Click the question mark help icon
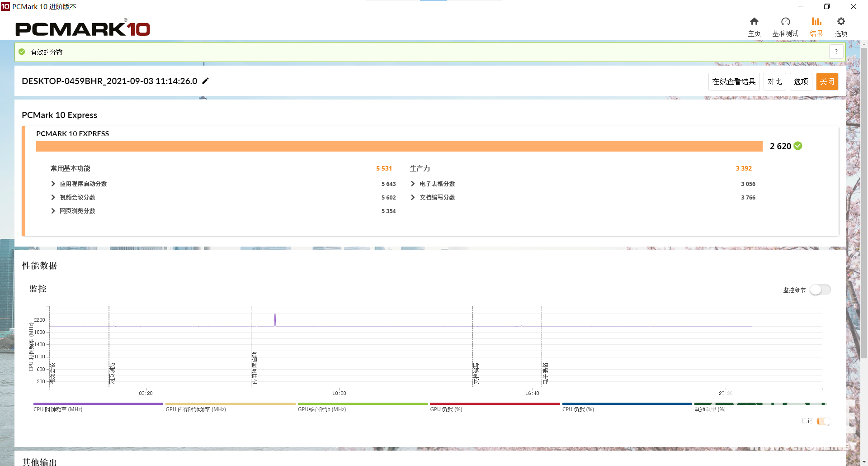The width and height of the screenshot is (868, 466). 836,52
